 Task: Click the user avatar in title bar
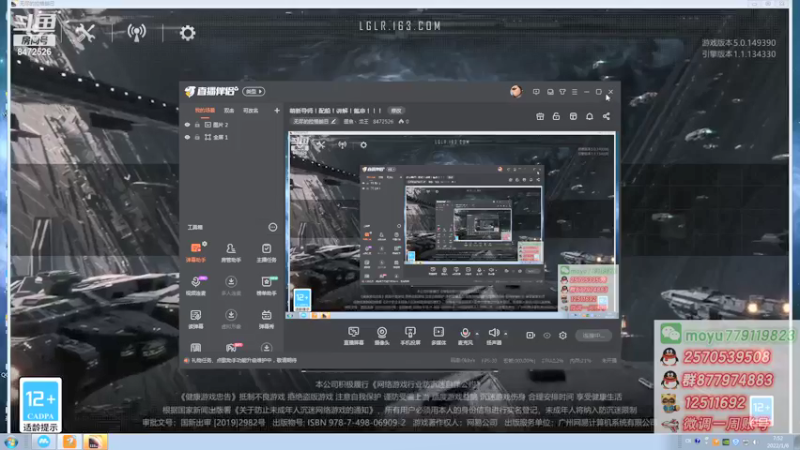click(516, 91)
